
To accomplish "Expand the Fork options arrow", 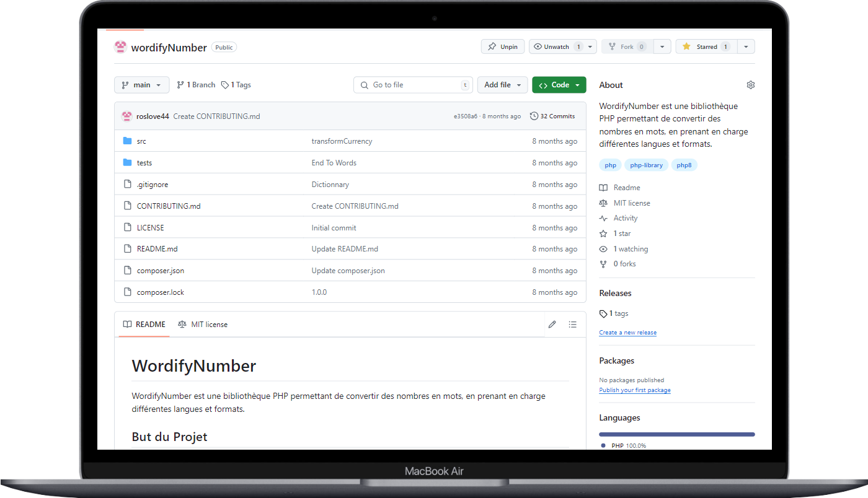I will pos(662,46).
